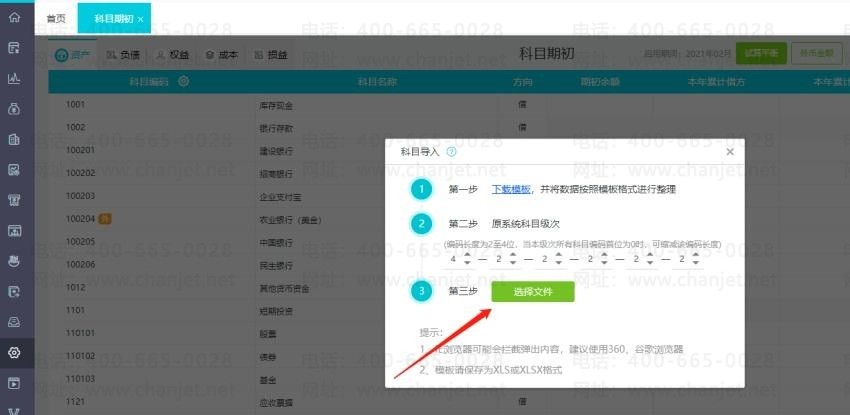The height and width of the screenshot is (415, 850).
Task: Open the video play sidebar icon
Action: point(15,384)
